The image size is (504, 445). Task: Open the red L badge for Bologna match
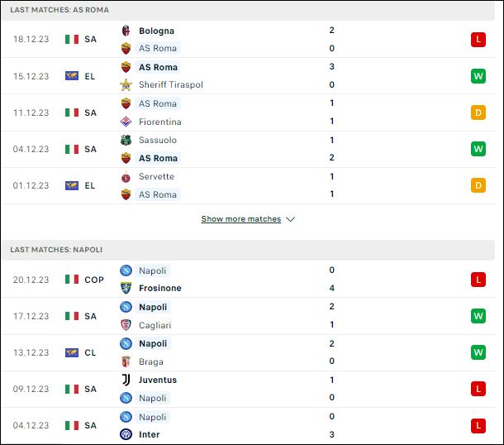(x=478, y=40)
